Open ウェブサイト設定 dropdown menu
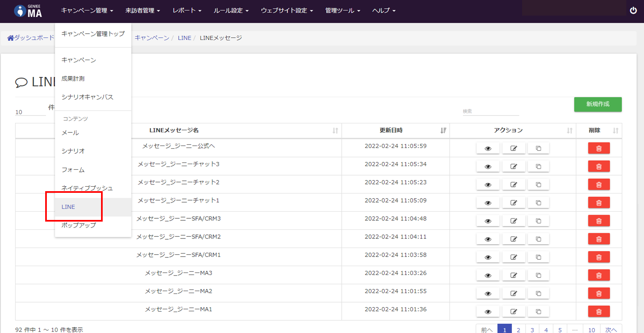The image size is (644, 333). [287, 11]
